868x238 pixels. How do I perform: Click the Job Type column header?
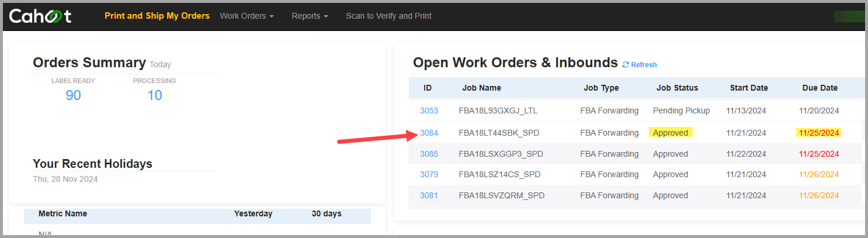[601, 88]
